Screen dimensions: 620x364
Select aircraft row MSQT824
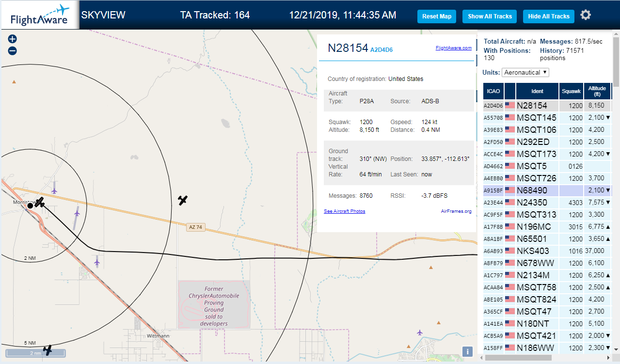547,300
